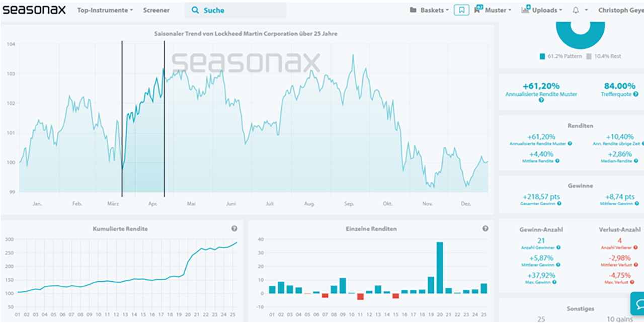Open the Baskets dropdown menu

point(429,10)
